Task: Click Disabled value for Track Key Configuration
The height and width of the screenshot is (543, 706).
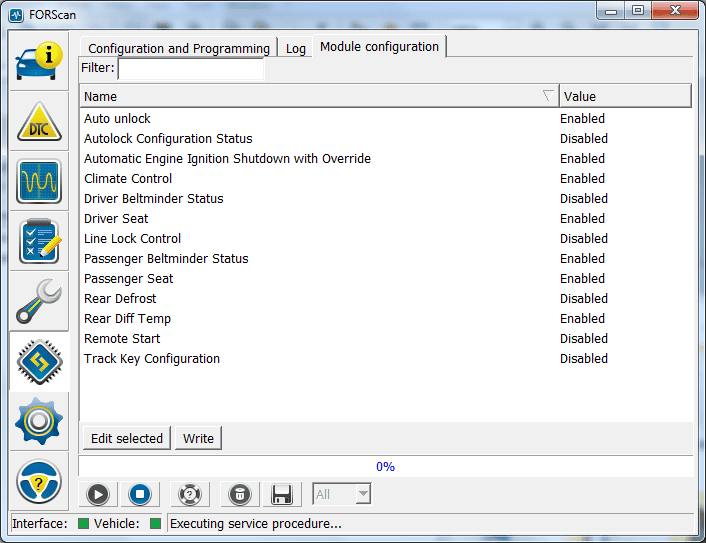Action: (x=584, y=359)
